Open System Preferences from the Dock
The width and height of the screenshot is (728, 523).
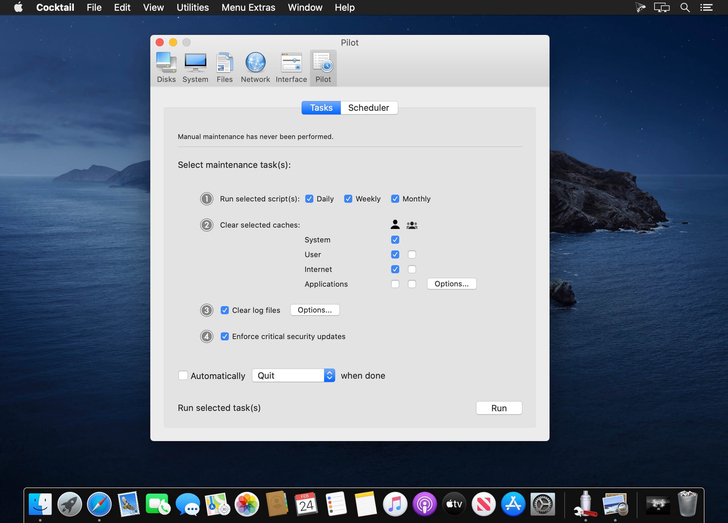(x=542, y=504)
